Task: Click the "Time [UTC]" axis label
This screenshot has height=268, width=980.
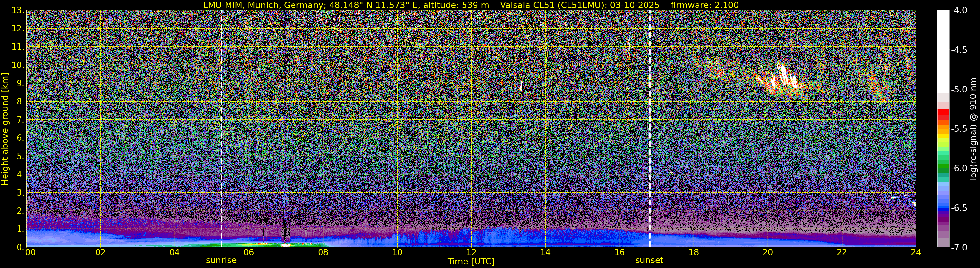Action: coord(471,261)
